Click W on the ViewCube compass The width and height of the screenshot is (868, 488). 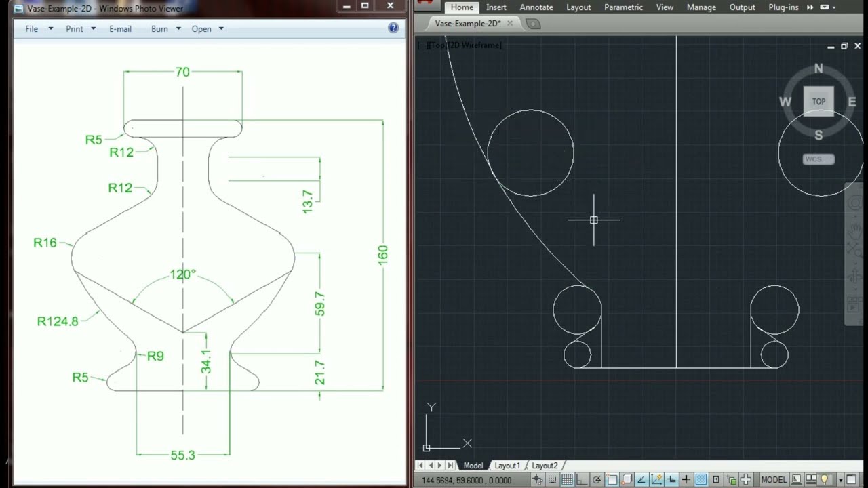785,102
